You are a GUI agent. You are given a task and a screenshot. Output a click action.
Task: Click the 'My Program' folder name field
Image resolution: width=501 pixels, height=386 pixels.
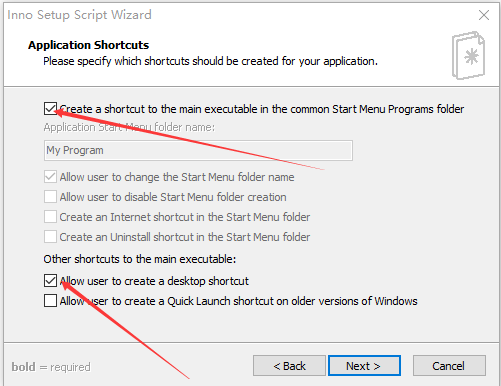click(x=198, y=150)
